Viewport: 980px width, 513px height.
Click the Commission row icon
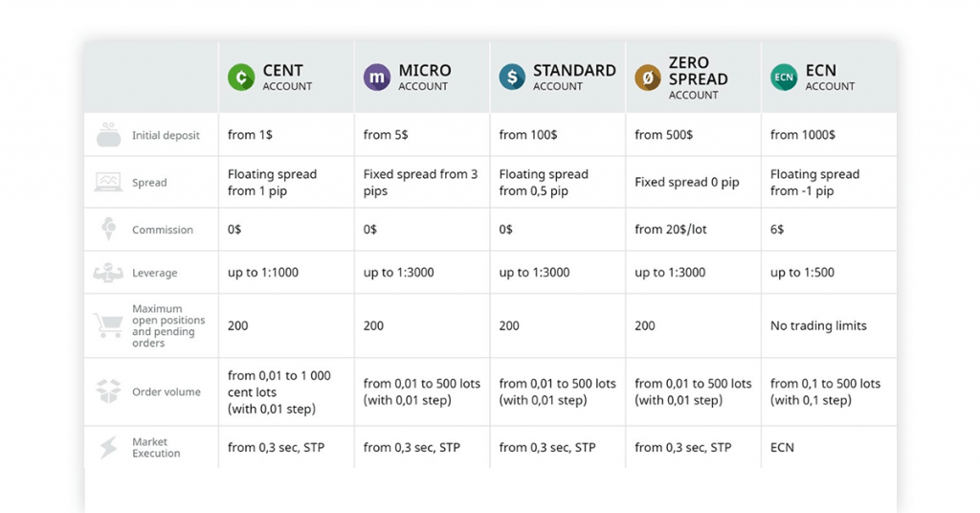pyautogui.click(x=108, y=230)
